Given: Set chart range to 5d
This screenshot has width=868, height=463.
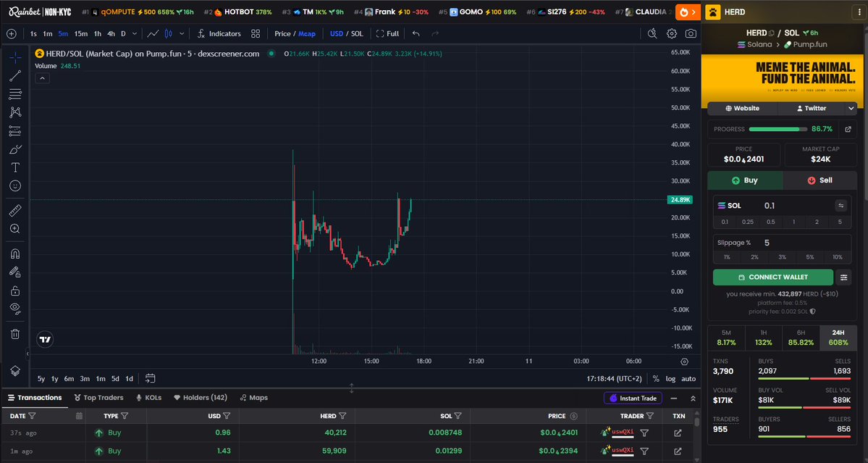Looking at the screenshot, I should coord(115,379).
